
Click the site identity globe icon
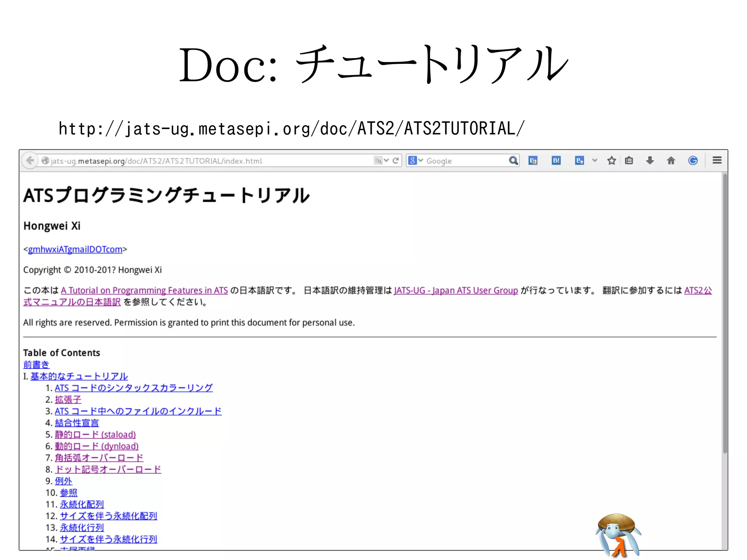(45, 160)
